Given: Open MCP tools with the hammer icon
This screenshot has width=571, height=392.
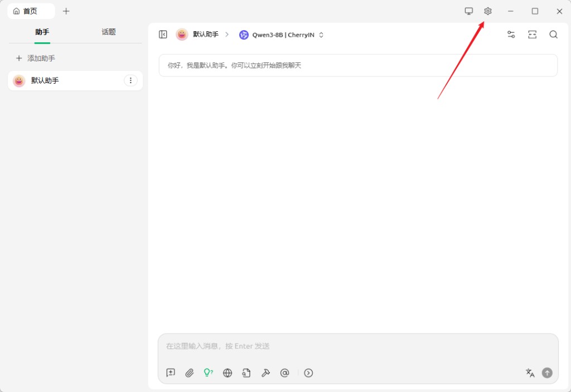Looking at the screenshot, I should pyautogui.click(x=265, y=372).
